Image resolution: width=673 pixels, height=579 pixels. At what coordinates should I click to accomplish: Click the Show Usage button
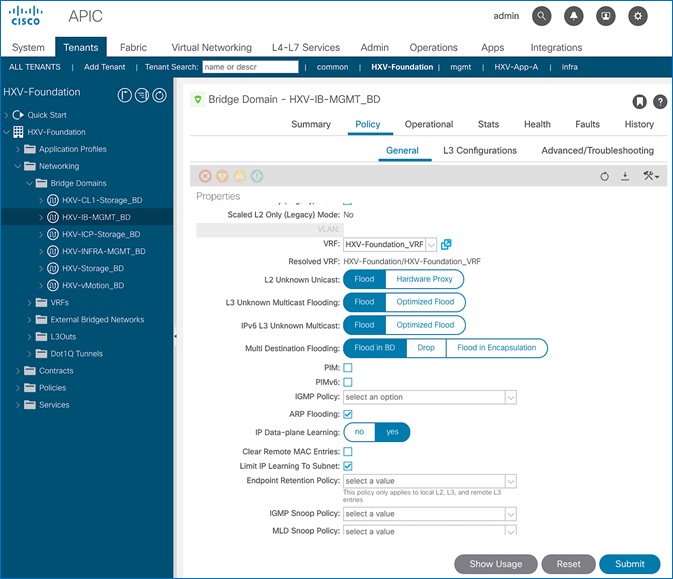click(496, 564)
